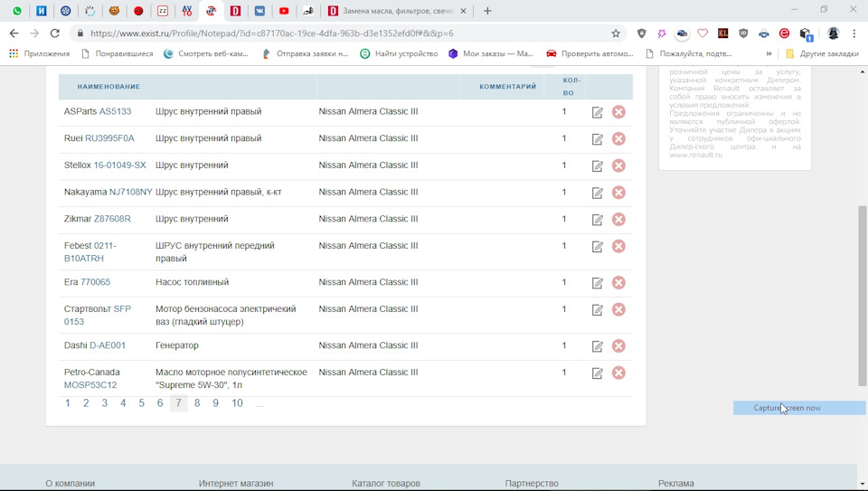Delete the Era 770065 row
The image size is (868, 491).
click(x=618, y=282)
